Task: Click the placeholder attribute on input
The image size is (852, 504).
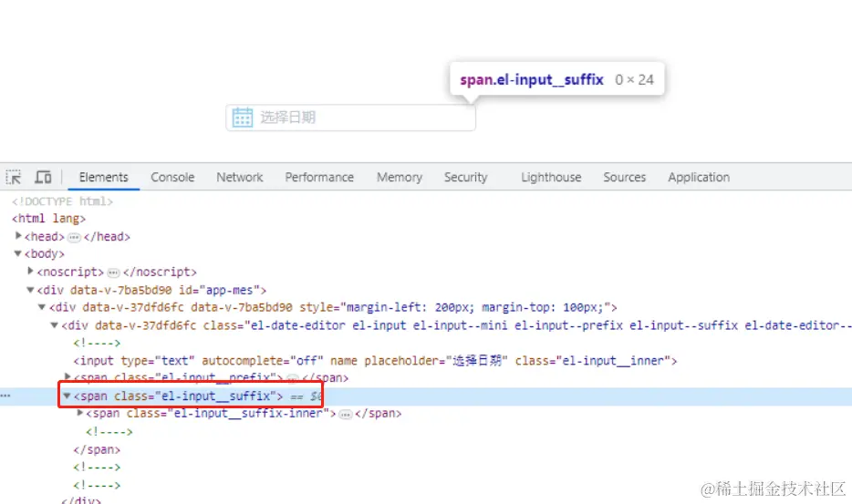Action: [x=436, y=361]
